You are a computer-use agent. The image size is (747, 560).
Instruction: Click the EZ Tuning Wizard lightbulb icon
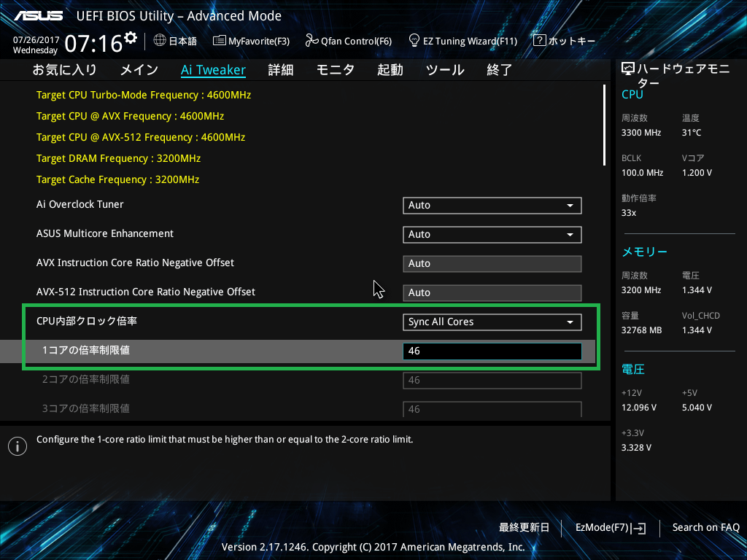coord(414,40)
